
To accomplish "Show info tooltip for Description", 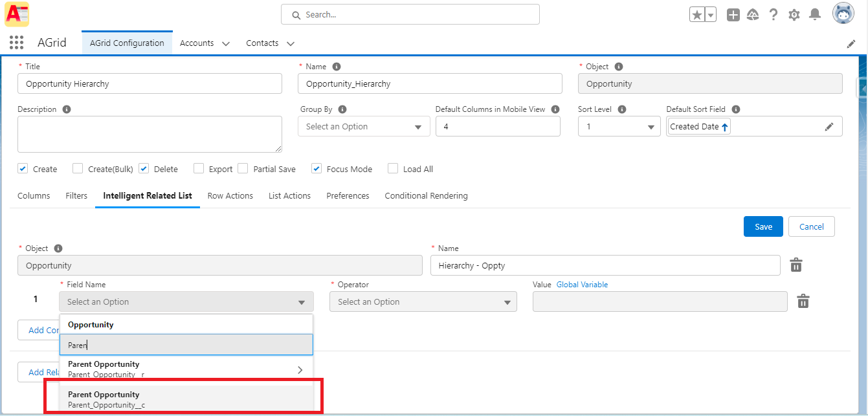I will click(x=67, y=109).
